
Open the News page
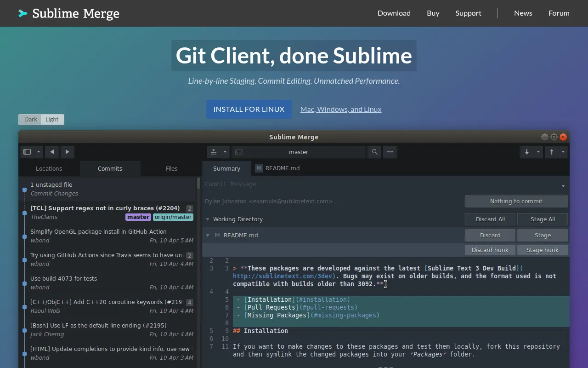tap(523, 13)
